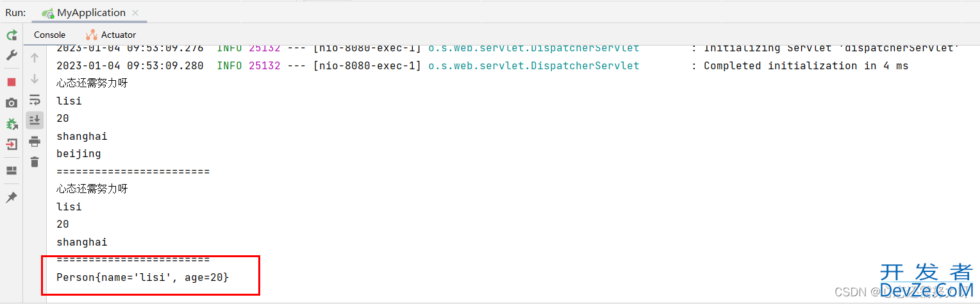The width and height of the screenshot is (980, 304).
Task: Toggle soft-wrap for console output
Action: (35, 99)
